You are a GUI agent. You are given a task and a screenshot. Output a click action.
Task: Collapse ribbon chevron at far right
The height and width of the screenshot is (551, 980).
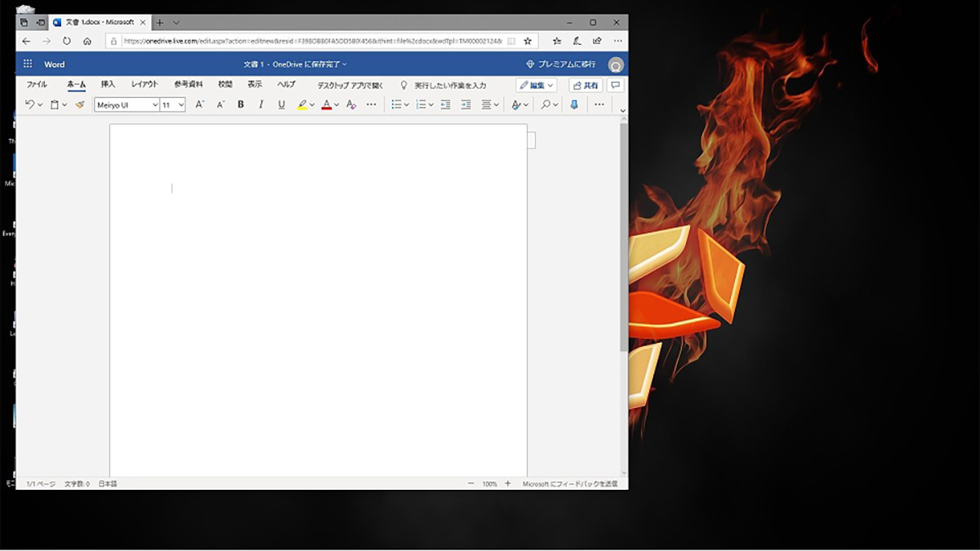[x=623, y=110]
